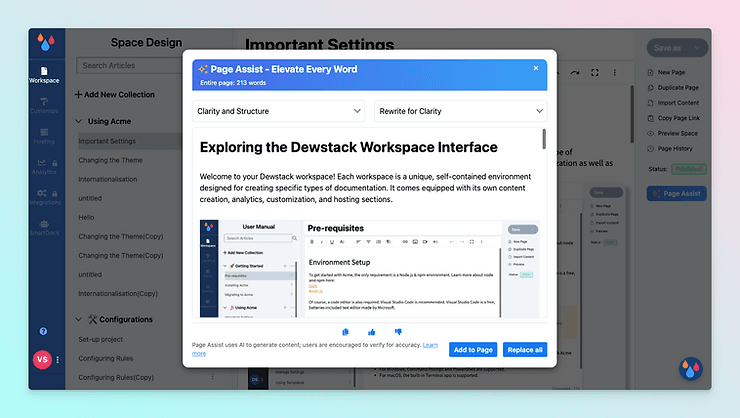Viewport: 740px width, 418px height.
Task: Click the Dewstack chat bubble icon
Action: (x=690, y=368)
